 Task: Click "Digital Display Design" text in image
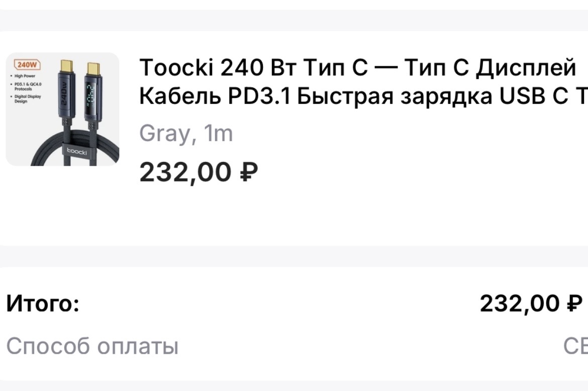tap(28, 99)
